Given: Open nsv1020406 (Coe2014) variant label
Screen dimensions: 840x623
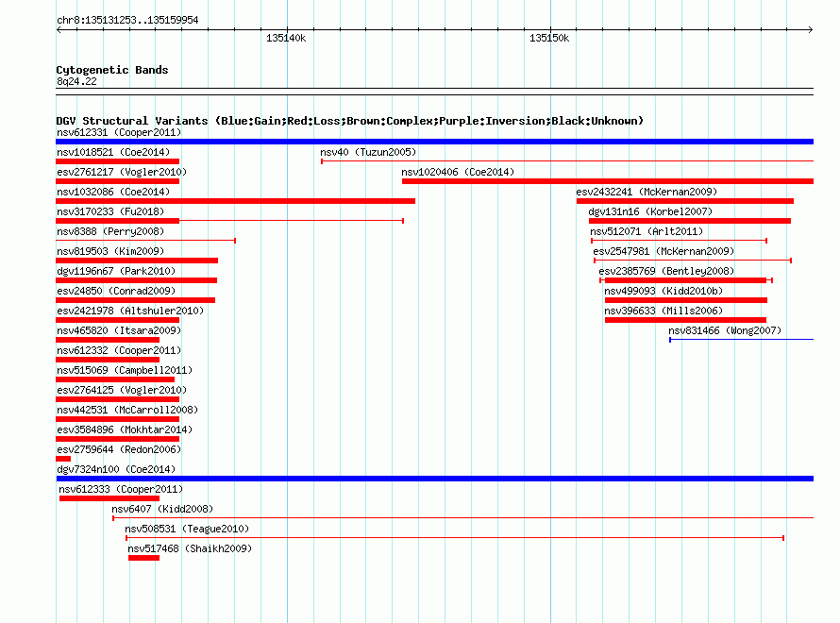Looking at the screenshot, I should [458, 172].
